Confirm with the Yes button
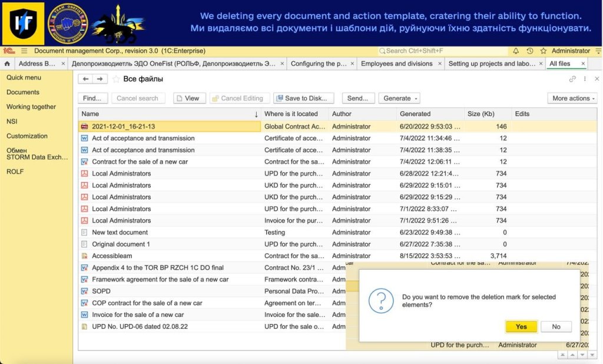This screenshot has height=364, width=603. (x=521, y=326)
